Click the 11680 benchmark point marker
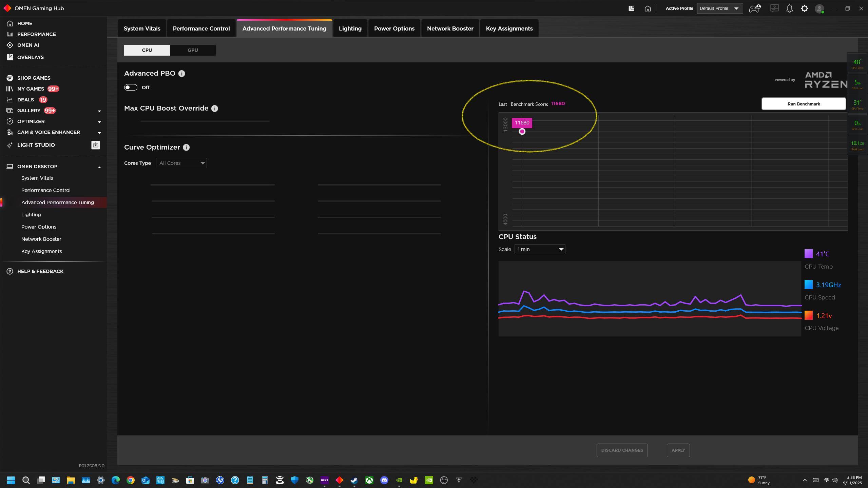This screenshot has width=868, height=488. pos(522,132)
